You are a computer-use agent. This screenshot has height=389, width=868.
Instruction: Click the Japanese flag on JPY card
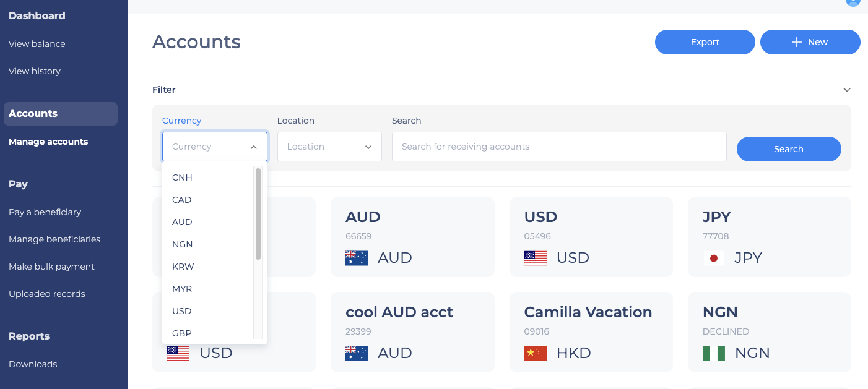tap(714, 258)
